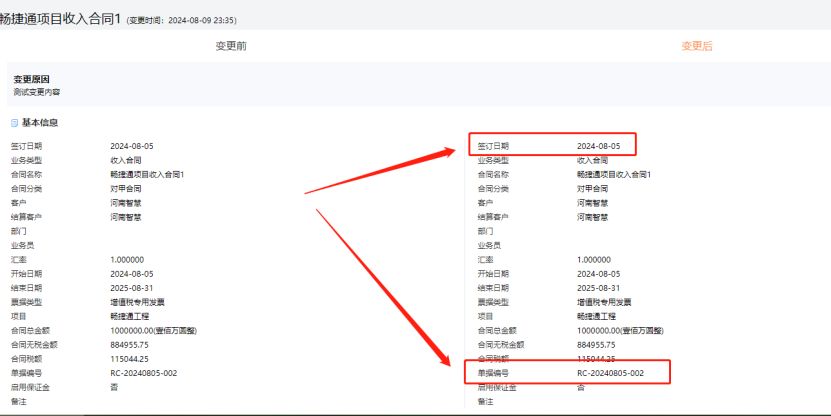Click 收入合同 business type in 变更后 column

click(x=593, y=161)
